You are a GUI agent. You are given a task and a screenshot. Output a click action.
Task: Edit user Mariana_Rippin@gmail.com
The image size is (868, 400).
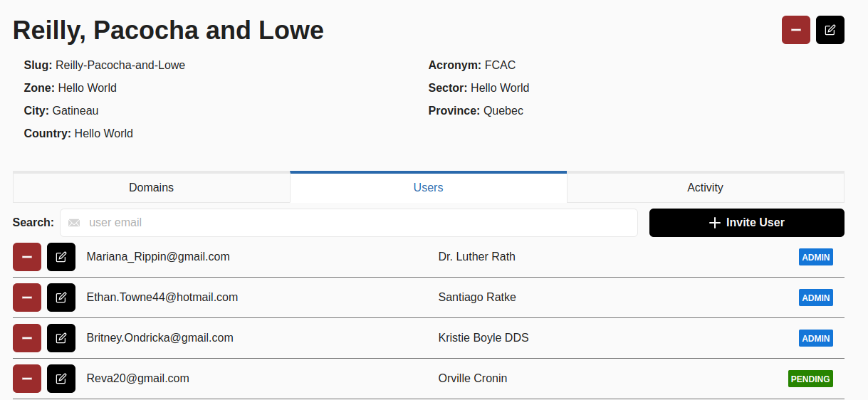[61, 257]
